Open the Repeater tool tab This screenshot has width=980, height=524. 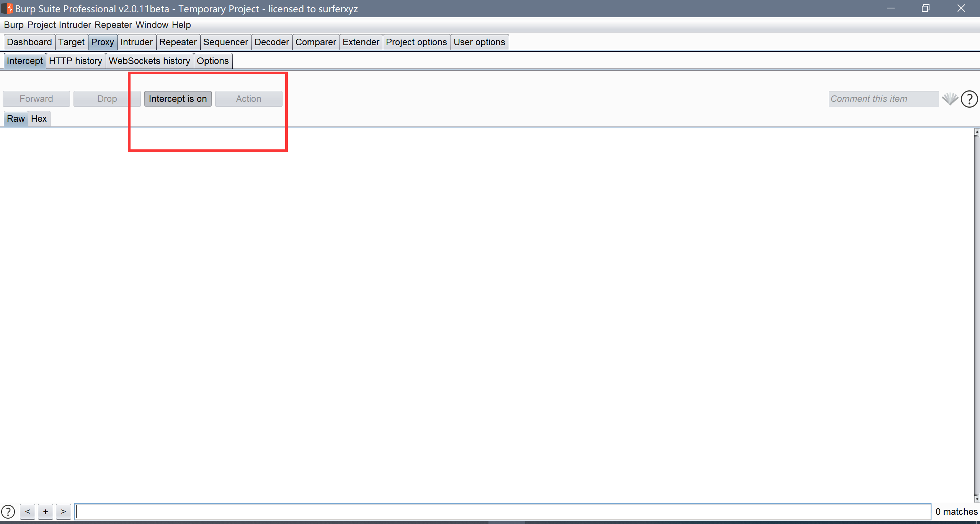[178, 42]
